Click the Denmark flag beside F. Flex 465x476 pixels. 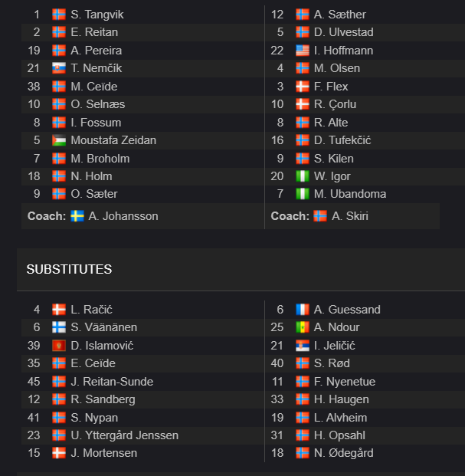303,87
